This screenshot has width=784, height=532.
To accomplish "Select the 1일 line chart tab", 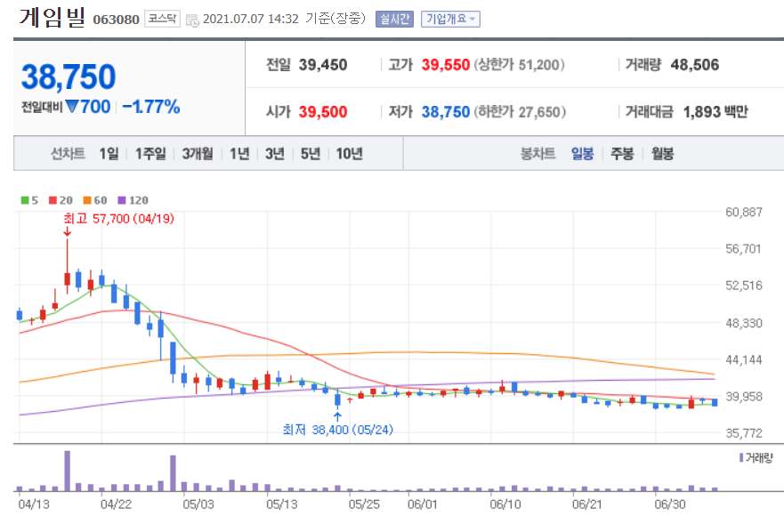I will click(x=109, y=154).
